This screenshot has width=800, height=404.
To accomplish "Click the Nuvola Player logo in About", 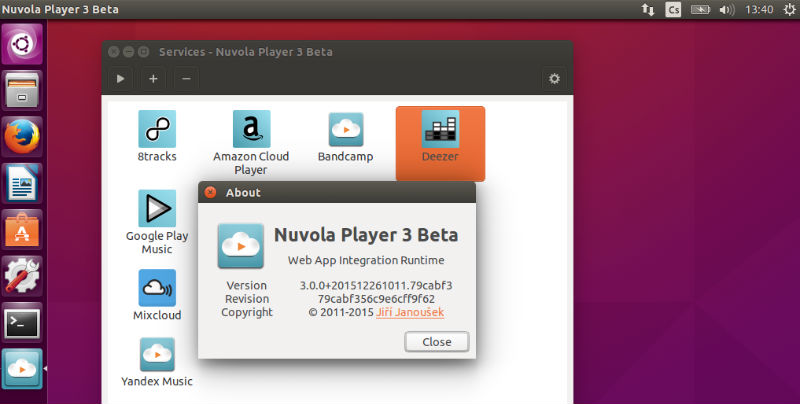I will tap(241, 246).
